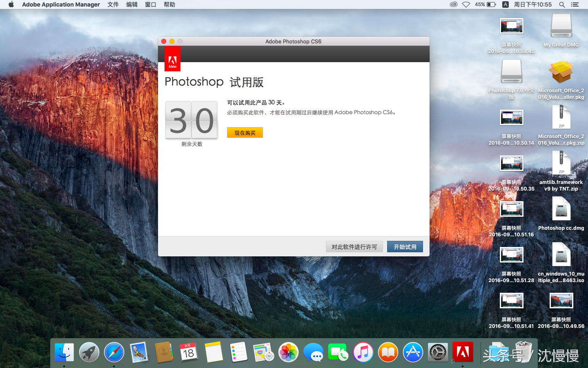Open the Adobe Application Manager menu

click(61, 4)
